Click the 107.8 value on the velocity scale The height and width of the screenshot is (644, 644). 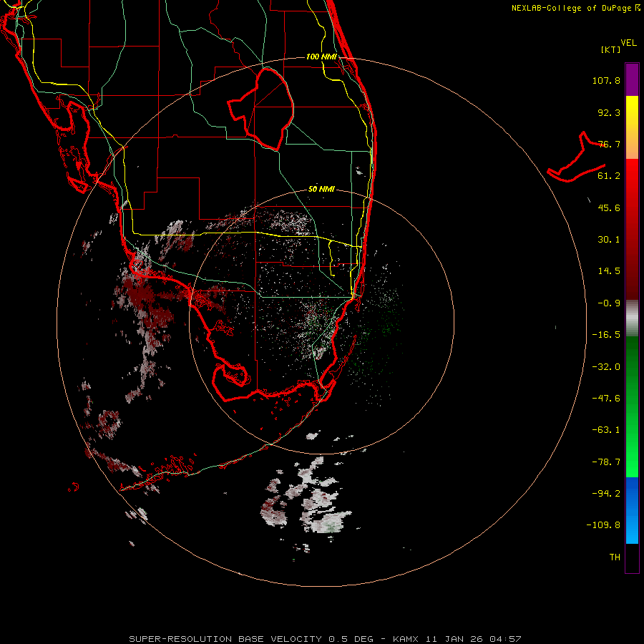click(606, 80)
